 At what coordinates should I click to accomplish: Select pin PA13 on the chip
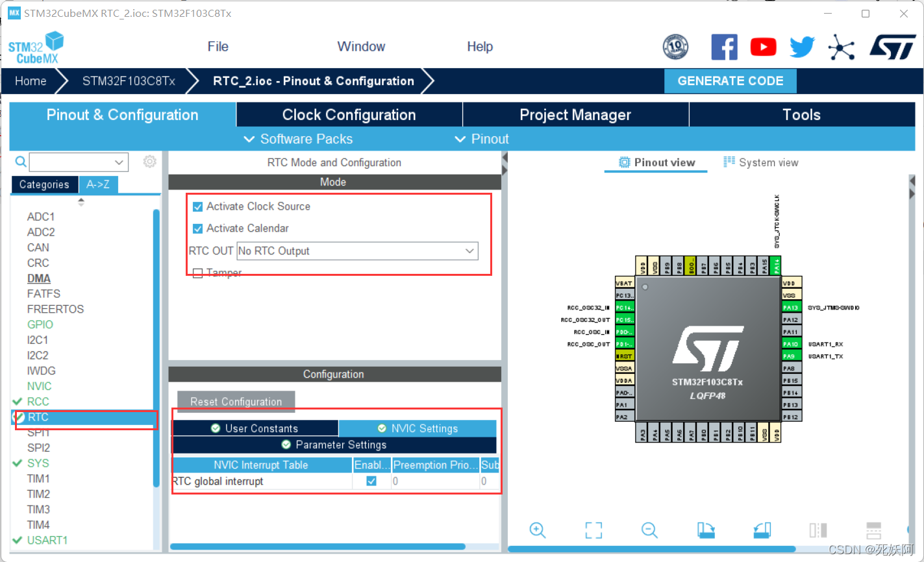point(791,308)
